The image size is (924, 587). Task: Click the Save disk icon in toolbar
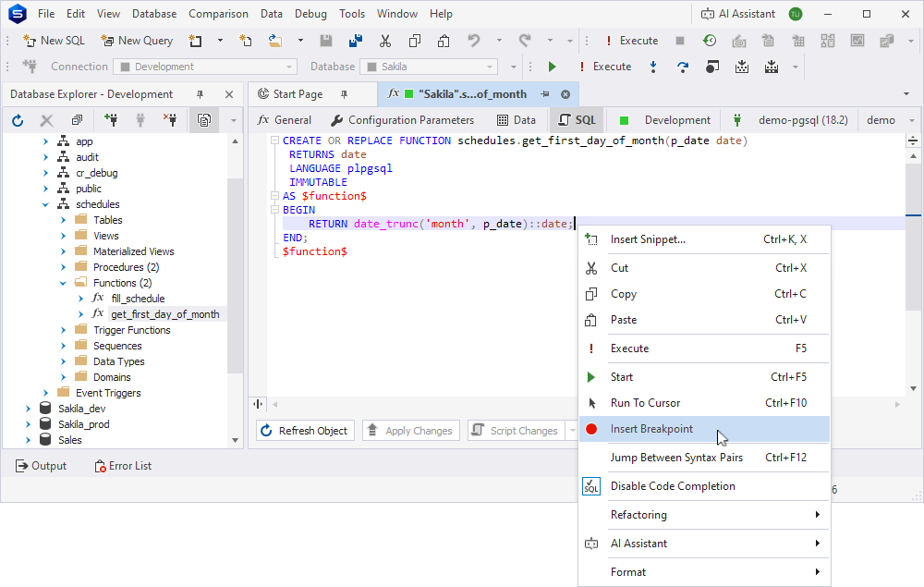[326, 41]
